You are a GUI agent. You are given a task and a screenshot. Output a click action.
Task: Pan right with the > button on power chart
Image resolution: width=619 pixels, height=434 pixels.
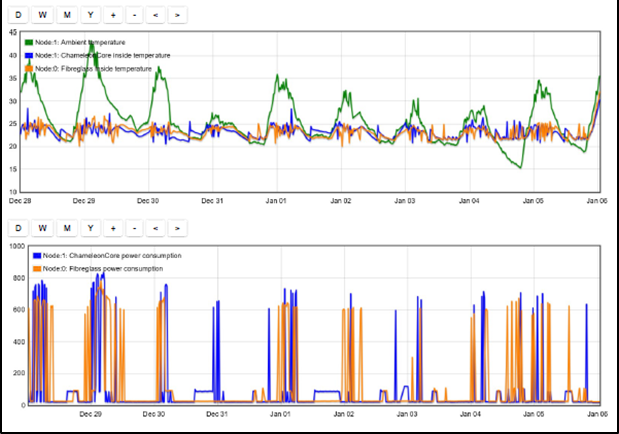(177, 228)
